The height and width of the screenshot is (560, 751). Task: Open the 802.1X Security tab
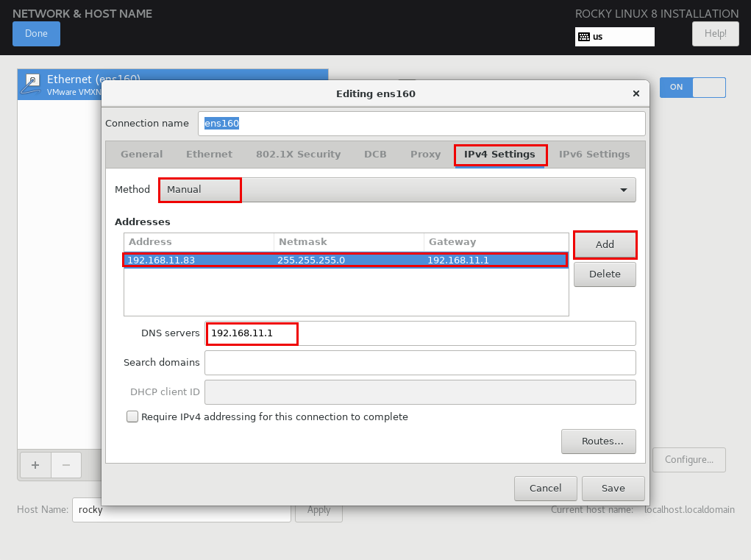[x=298, y=155]
